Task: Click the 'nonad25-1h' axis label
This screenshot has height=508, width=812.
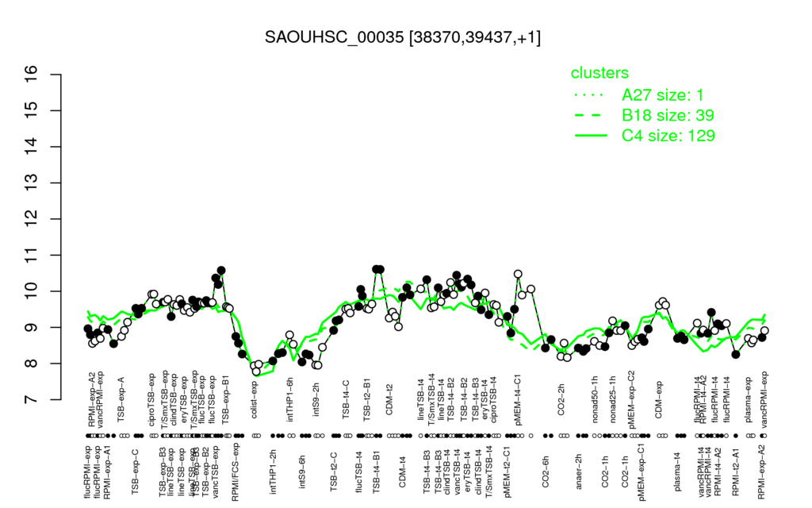Action: click(613, 402)
